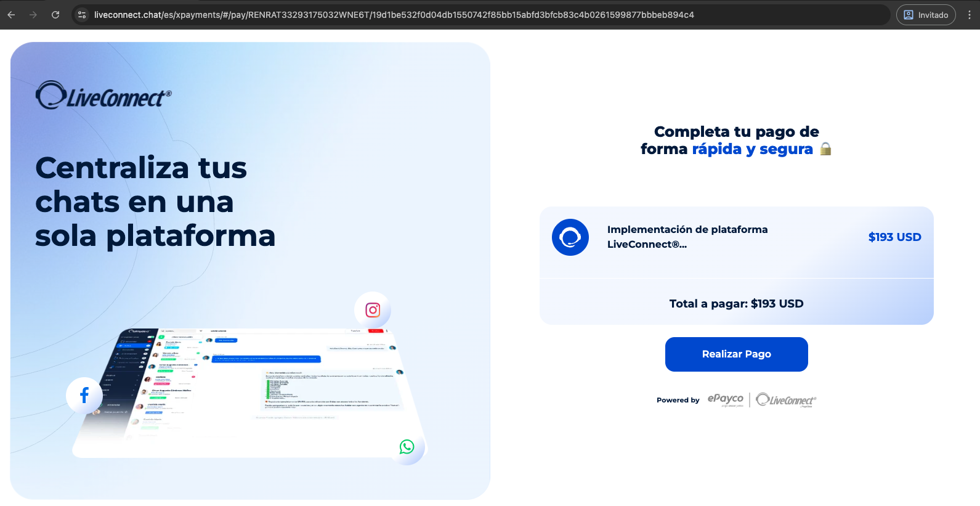980x506 pixels.
Task: Click the 'Total a pagar: $193 USD' line
Action: [736, 304]
